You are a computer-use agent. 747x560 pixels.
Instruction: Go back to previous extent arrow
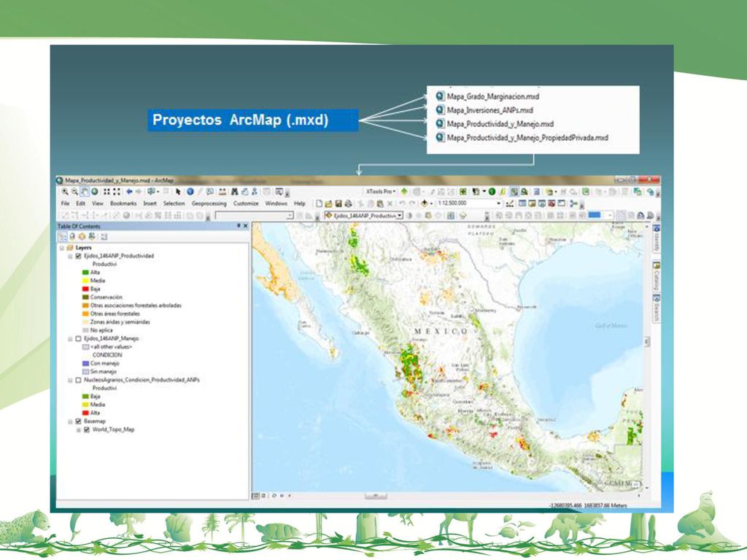point(128,192)
